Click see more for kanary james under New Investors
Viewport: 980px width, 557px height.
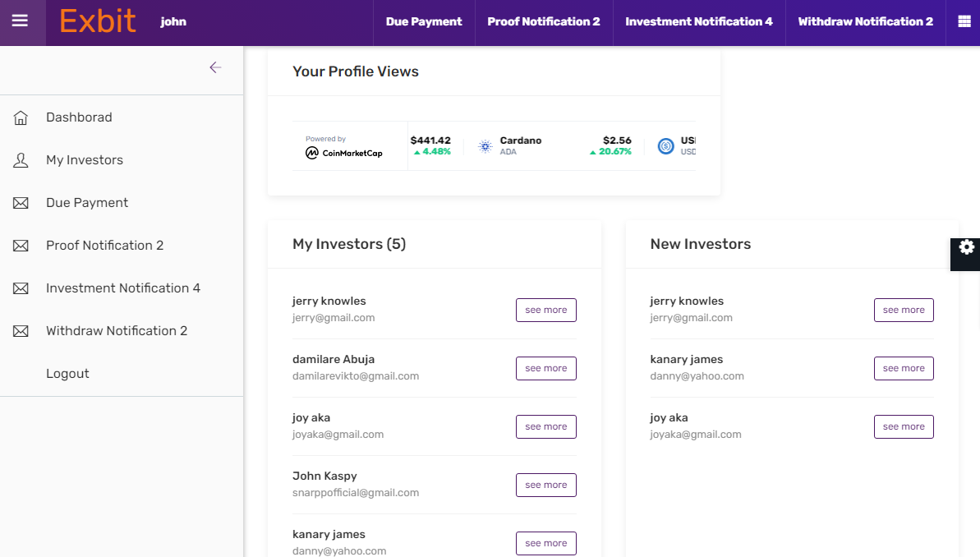(904, 368)
